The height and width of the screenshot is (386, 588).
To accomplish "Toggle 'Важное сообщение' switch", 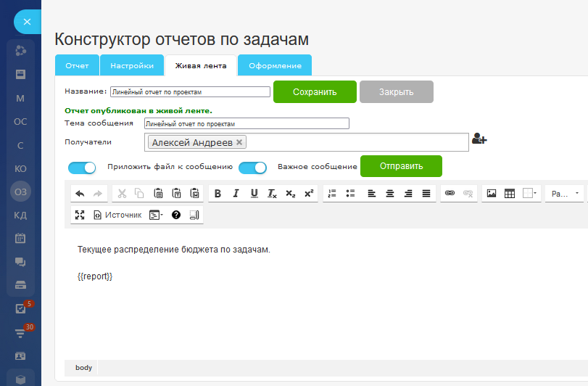I will tap(252, 168).
